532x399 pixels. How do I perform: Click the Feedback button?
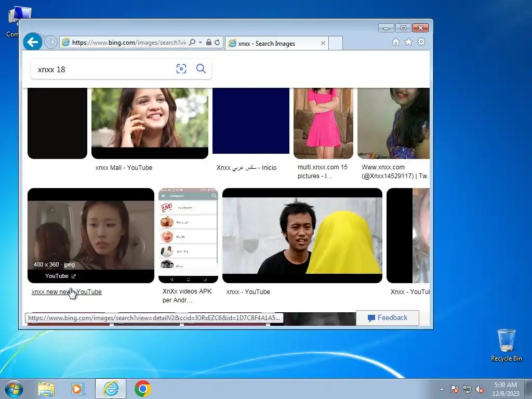388,318
